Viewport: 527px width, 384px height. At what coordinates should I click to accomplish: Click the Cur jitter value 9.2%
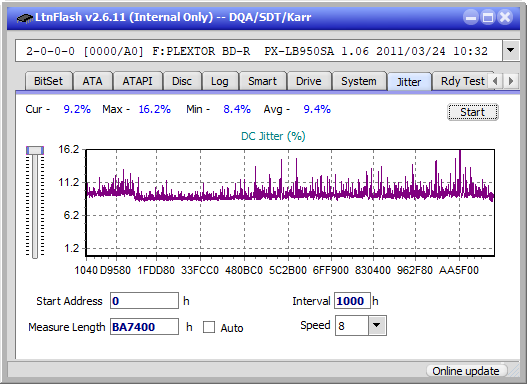[77, 109]
